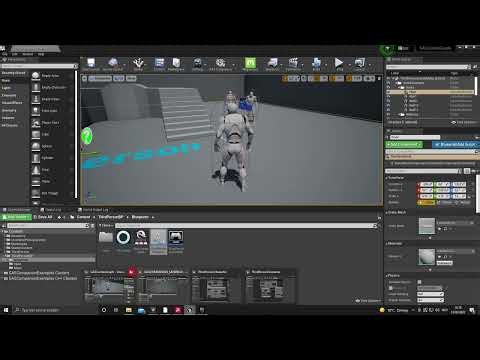Select the Sphere placement icon
The image size is (480, 360).
(x=36, y=146)
